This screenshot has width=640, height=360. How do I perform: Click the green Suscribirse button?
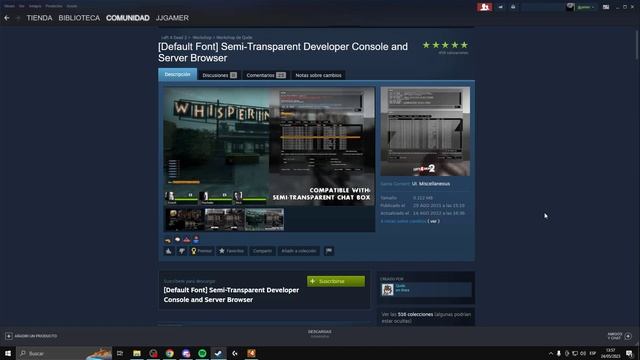pos(336,281)
